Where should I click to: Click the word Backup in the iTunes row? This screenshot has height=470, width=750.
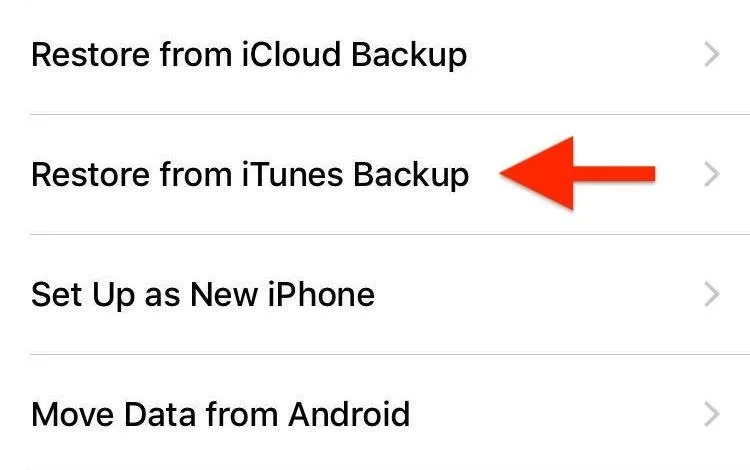(411, 176)
